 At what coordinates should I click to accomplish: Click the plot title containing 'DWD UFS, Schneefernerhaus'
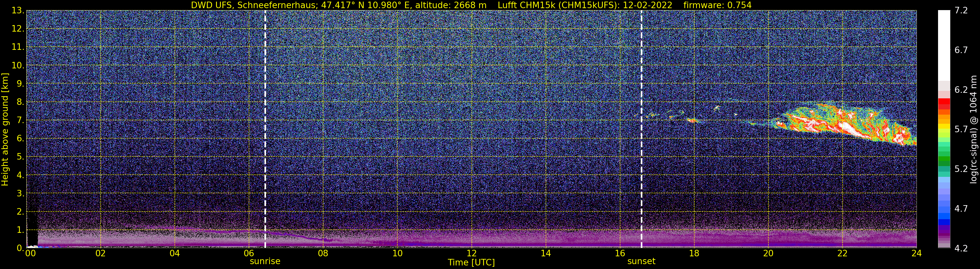pyautogui.click(x=471, y=5)
